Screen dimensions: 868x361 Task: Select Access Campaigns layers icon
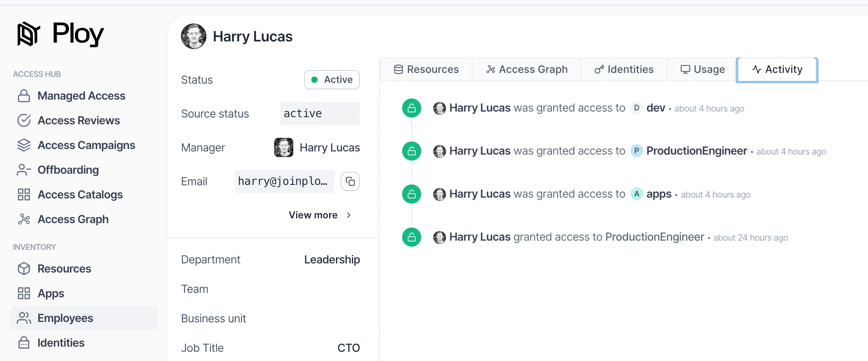pos(24,145)
